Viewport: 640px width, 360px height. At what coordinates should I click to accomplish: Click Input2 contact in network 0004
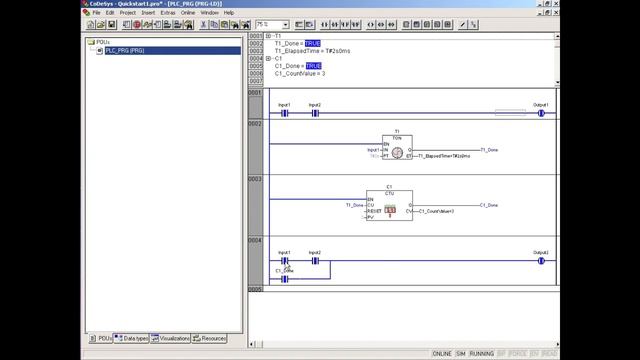(x=315, y=260)
